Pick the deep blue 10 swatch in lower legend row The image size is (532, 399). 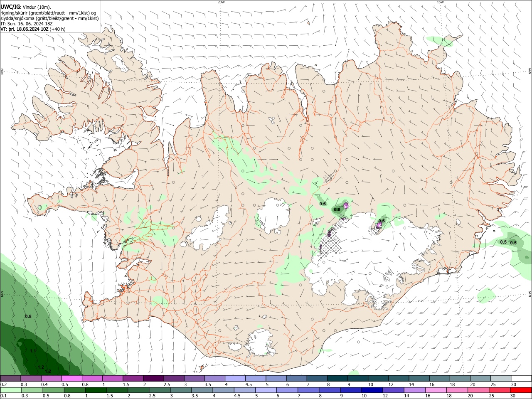click(x=372, y=390)
